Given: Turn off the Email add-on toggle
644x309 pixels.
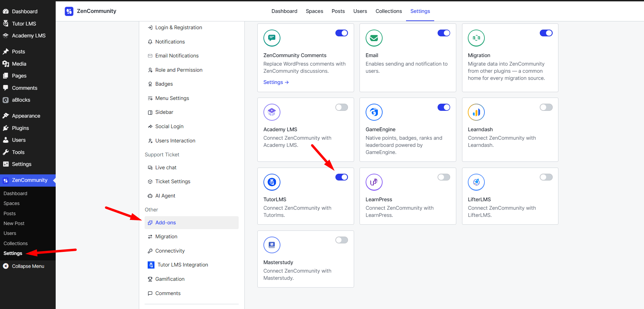Looking at the screenshot, I should pos(444,33).
